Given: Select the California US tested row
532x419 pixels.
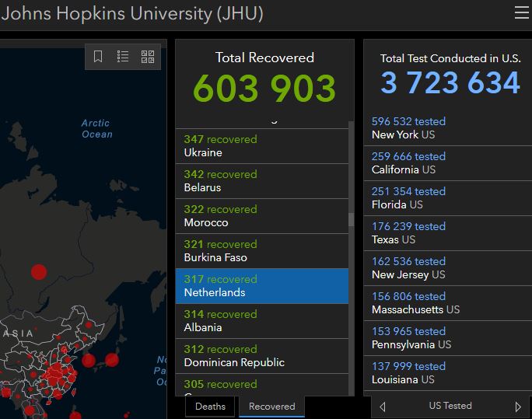Looking at the screenshot, I should point(448,163).
